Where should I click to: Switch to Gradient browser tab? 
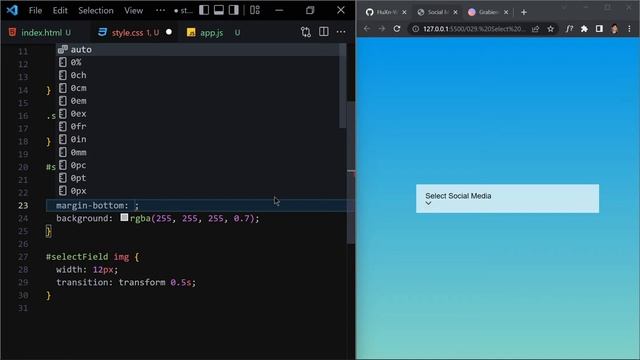[487, 12]
